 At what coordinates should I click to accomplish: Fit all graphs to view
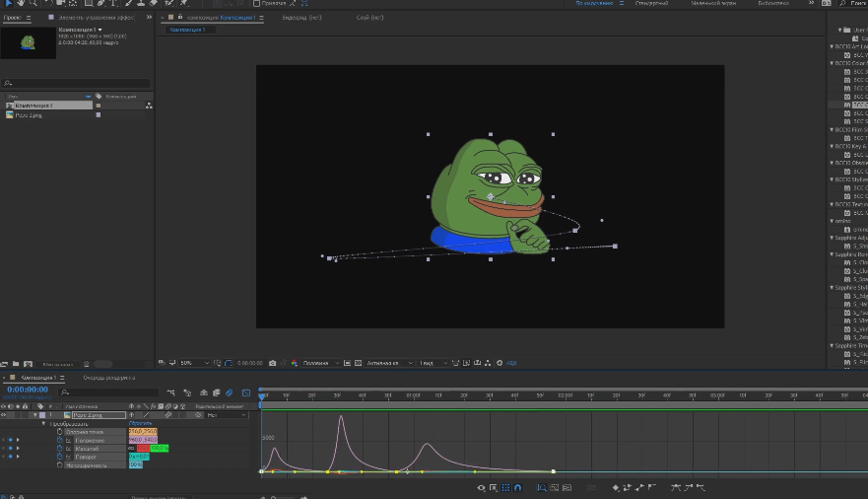click(x=567, y=488)
